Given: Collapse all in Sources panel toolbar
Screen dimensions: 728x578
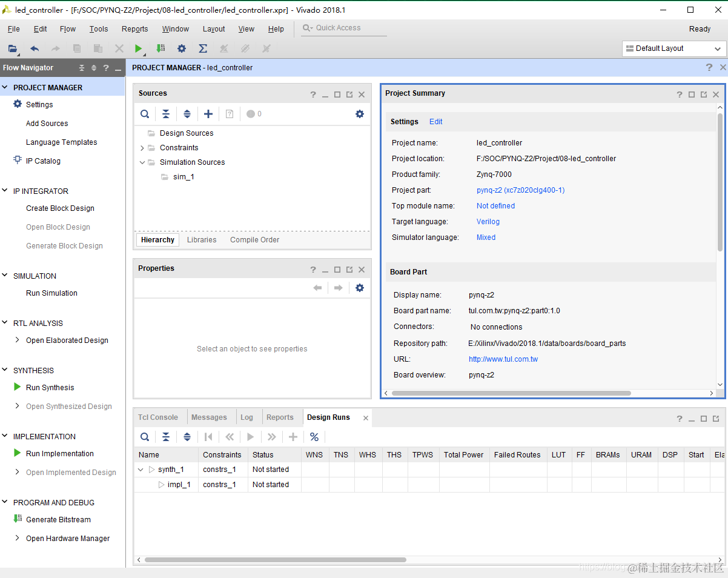Looking at the screenshot, I should [166, 114].
